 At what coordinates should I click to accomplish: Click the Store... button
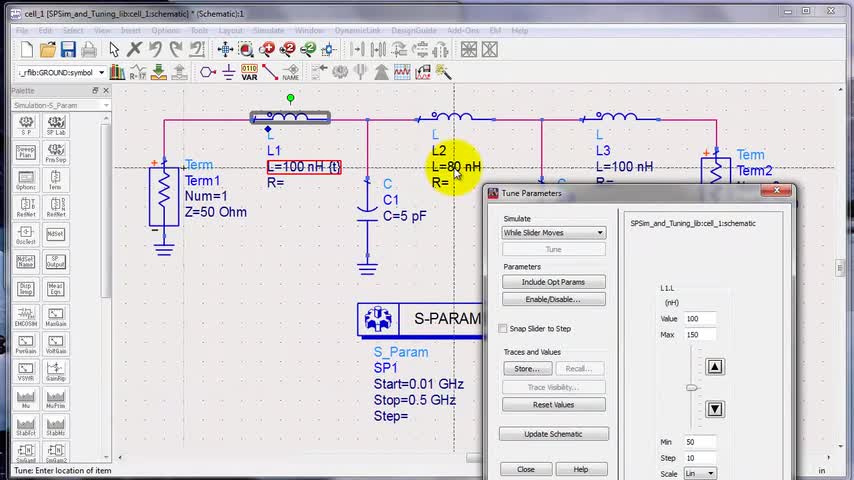[x=528, y=368]
